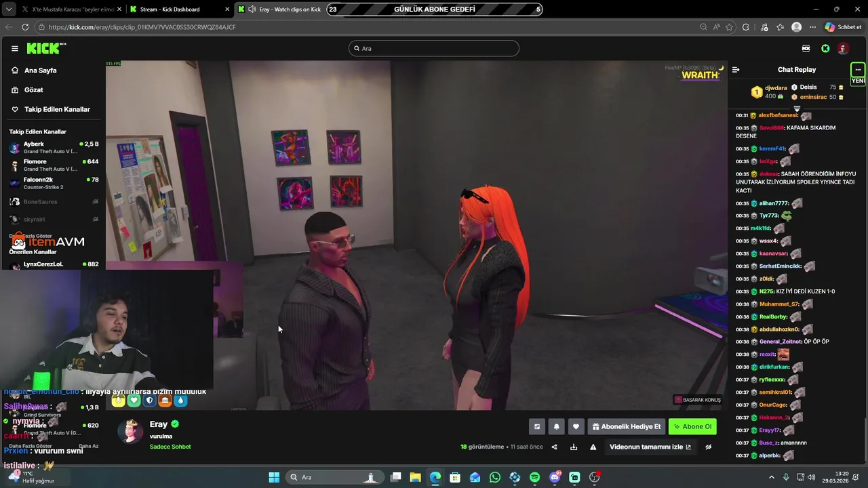Zoom out with magnifier icon in address bar

703,27
